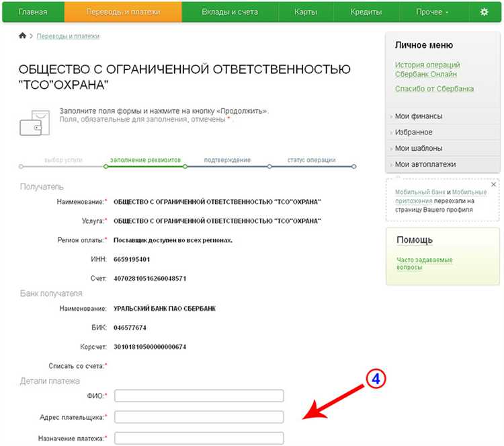The image size is (504, 446).
Task: Click the home breadcrumb icon
Action: tap(22, 36)
